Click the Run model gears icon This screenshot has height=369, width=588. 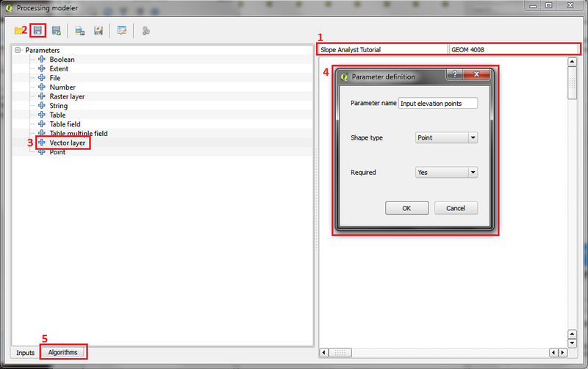point(146,31)
